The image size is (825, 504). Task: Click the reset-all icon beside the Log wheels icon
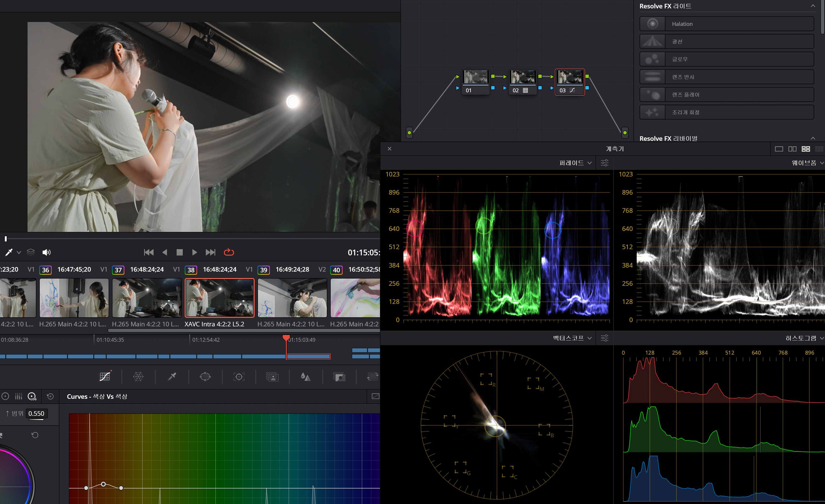pos(50,396)
